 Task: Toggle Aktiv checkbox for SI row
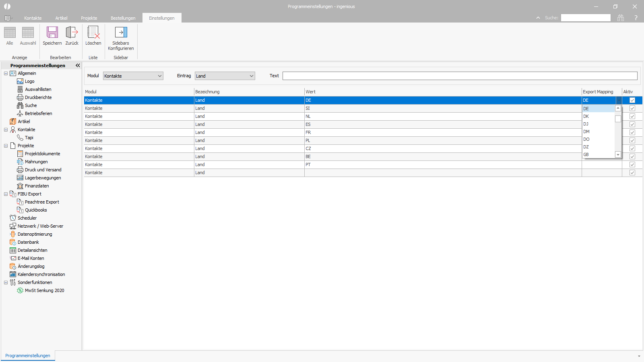click(632, 108)
